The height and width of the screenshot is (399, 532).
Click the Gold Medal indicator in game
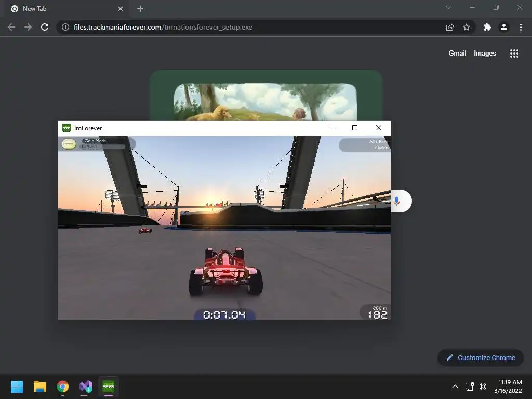(97, 144)
